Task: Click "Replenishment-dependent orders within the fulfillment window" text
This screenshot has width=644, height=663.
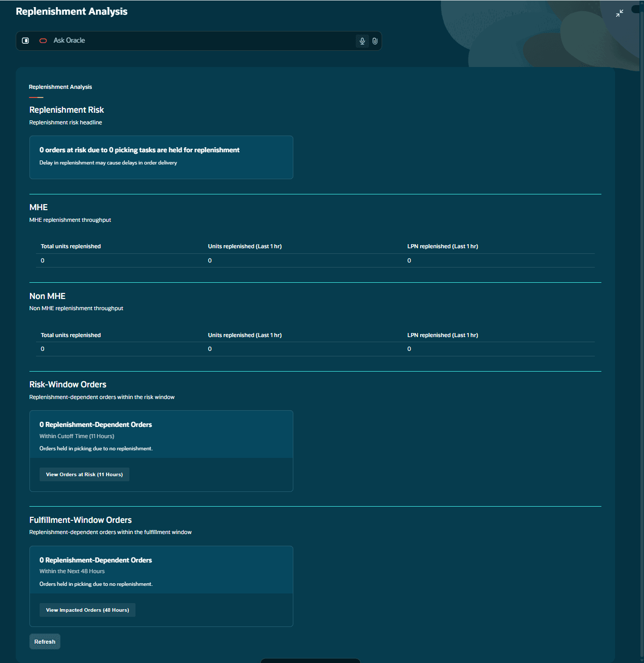Action: 110,532
